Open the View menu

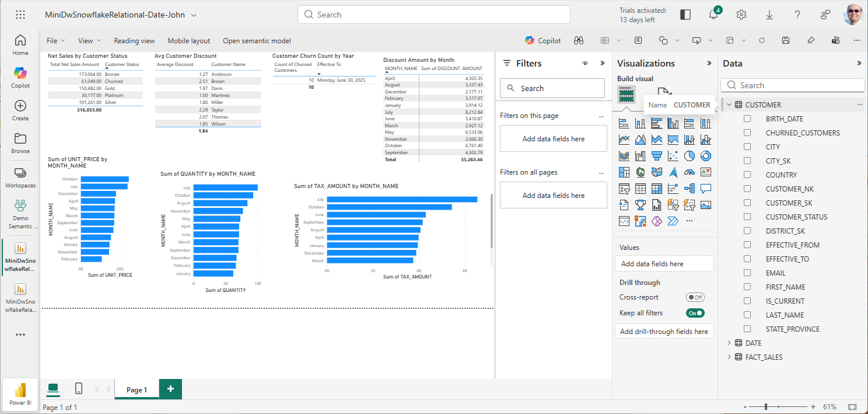click(x=89, y=41)
